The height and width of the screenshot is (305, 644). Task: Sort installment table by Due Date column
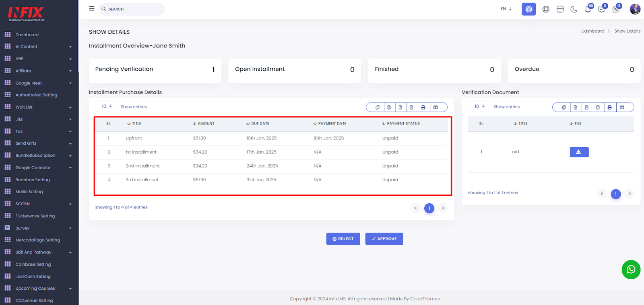(x=258, y=123)
